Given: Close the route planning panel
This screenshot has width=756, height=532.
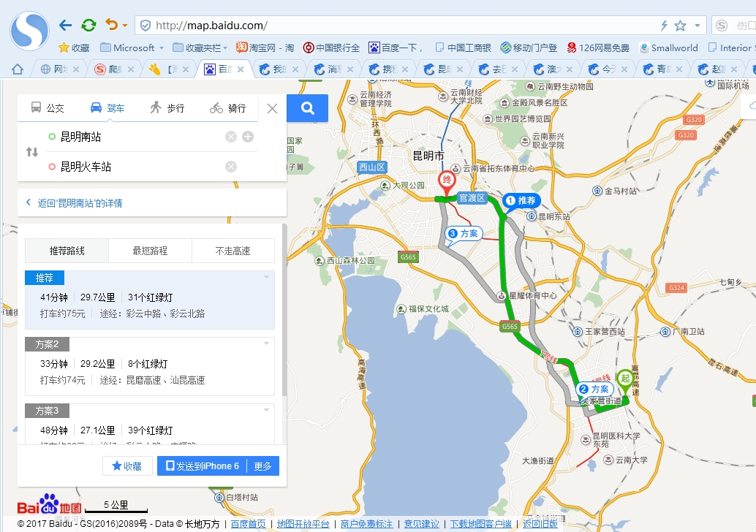Looking at the screenshot, I should pyautogui.click(x=272, y=108).
